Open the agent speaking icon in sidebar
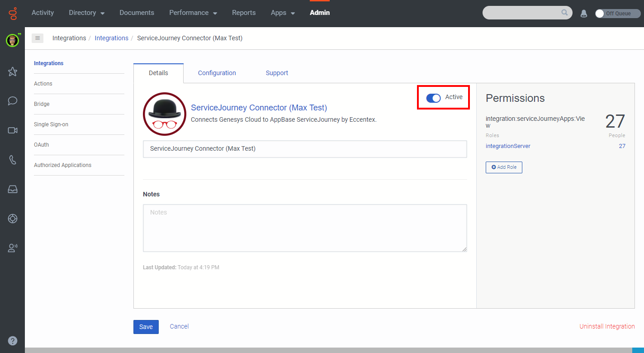644x353 pixels. pos(13,248)
